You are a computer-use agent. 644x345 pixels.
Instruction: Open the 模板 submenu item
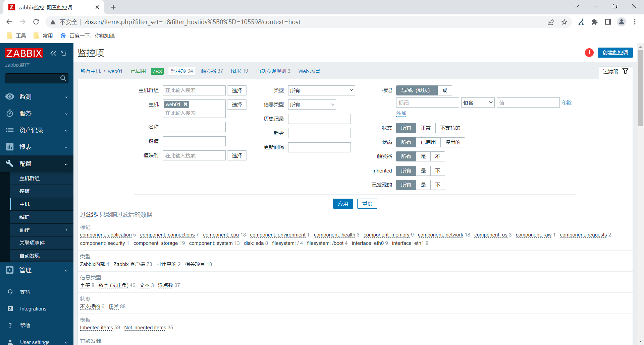click(x=42, y=191)
